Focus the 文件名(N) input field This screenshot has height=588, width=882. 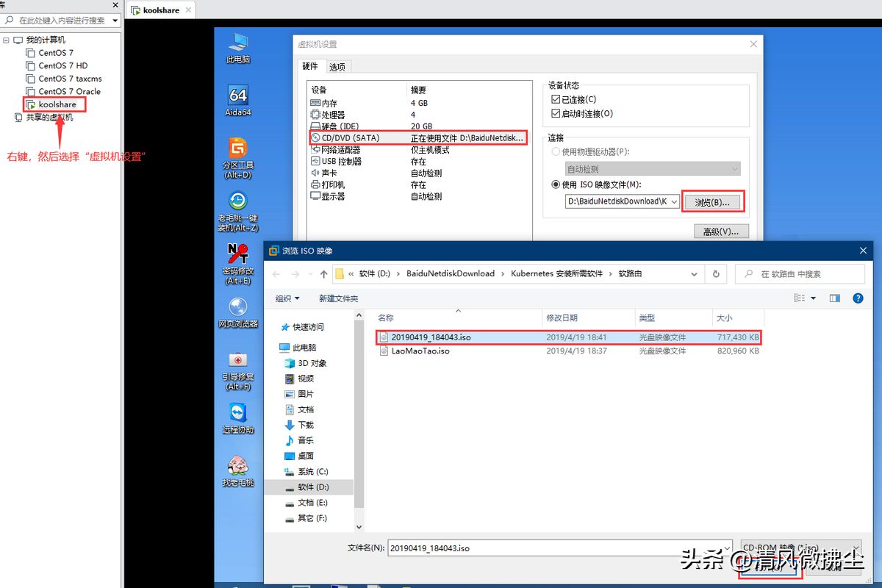pyautogui.click(x=561, y=548)
